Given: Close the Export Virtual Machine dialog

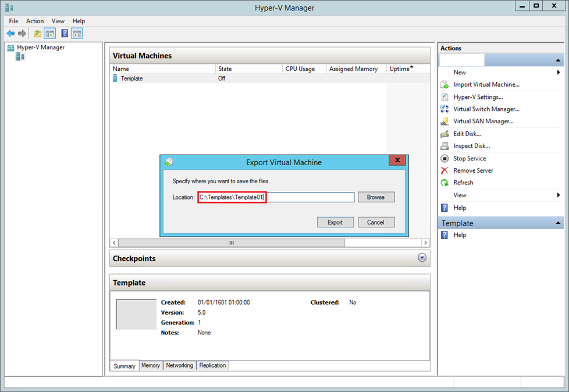Looking at the screenshot, I should click(x=397, y=160).
